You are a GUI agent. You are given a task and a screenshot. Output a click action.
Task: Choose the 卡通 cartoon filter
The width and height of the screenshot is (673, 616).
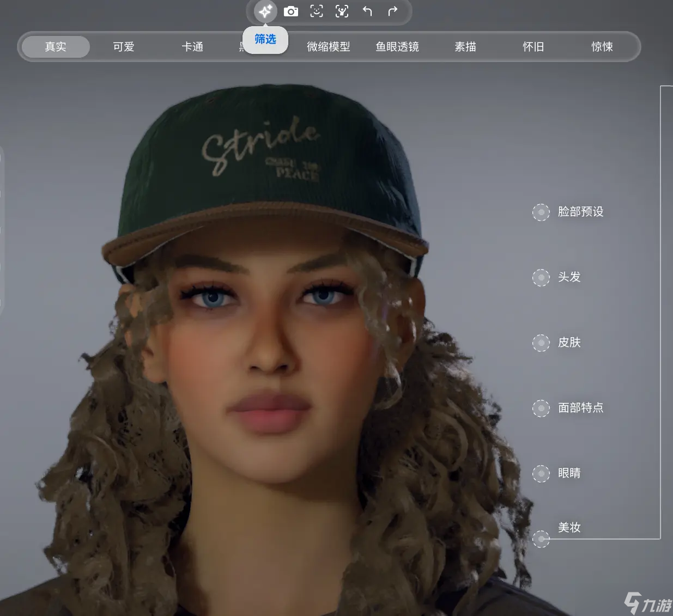[x=192, y=47]
